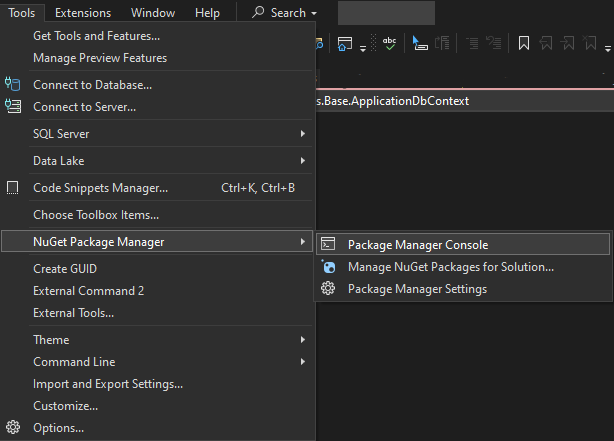This screenshot has width=614, height=441.
Task: Select Create GUID menu entry
Action: (157, 269)
